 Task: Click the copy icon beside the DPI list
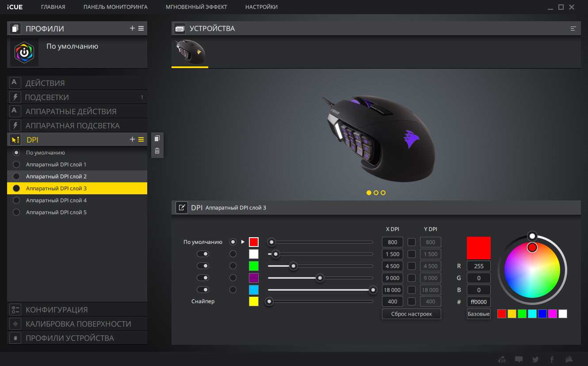pyautogui.click(x=157, y=139)
